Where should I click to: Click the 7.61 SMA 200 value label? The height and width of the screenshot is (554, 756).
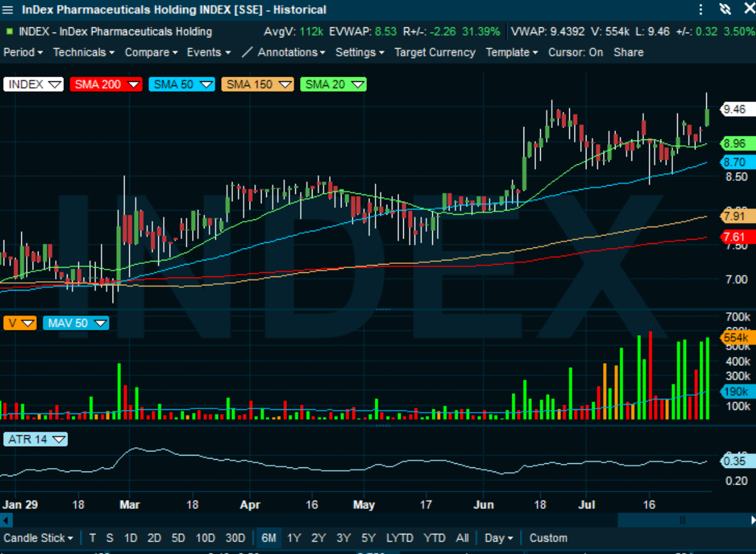tap(737, 237)
